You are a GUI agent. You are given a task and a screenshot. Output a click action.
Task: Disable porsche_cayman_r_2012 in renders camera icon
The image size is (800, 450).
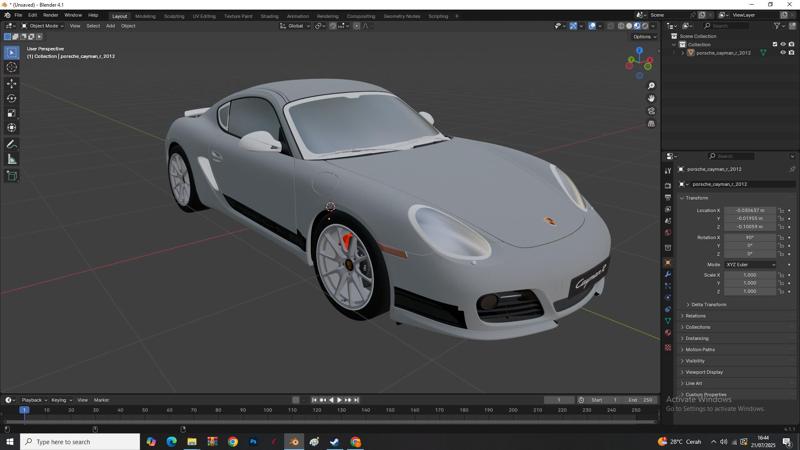[x=791, y=53]
